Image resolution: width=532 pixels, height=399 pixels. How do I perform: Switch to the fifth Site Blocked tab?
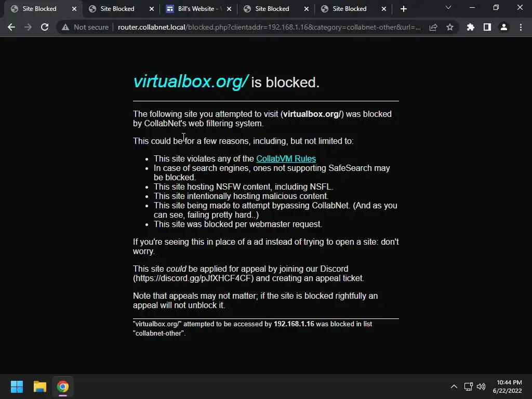(x=350, y=9)
